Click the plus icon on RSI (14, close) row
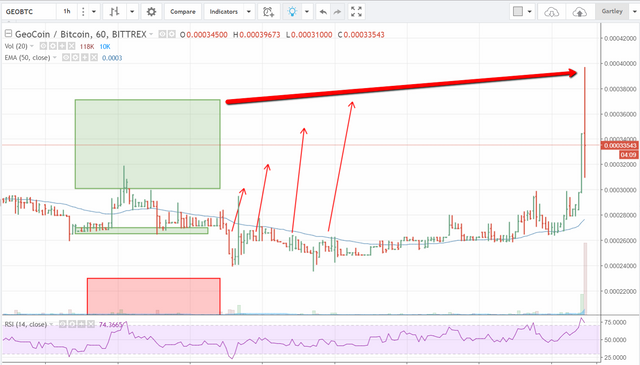The height and width of the screenshot is (365, 640). pyautogui.click(x=81, y=324)
